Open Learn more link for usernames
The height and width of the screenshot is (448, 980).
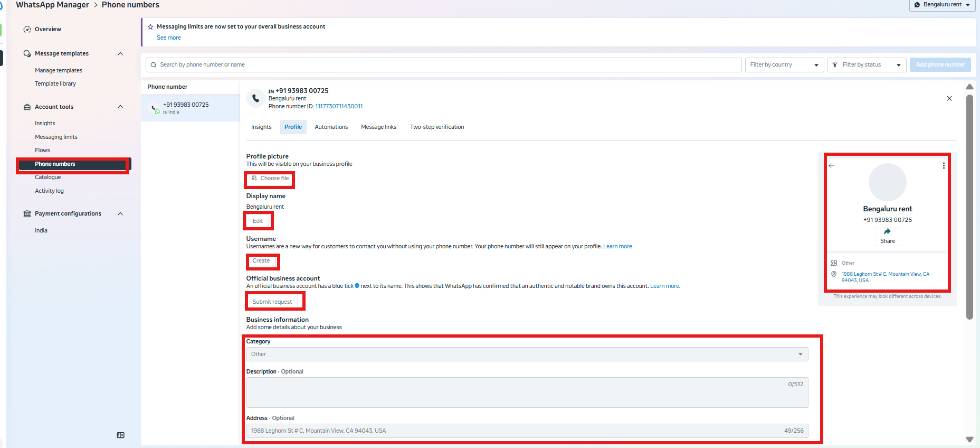pyautogui.click(x=617, y=247)
